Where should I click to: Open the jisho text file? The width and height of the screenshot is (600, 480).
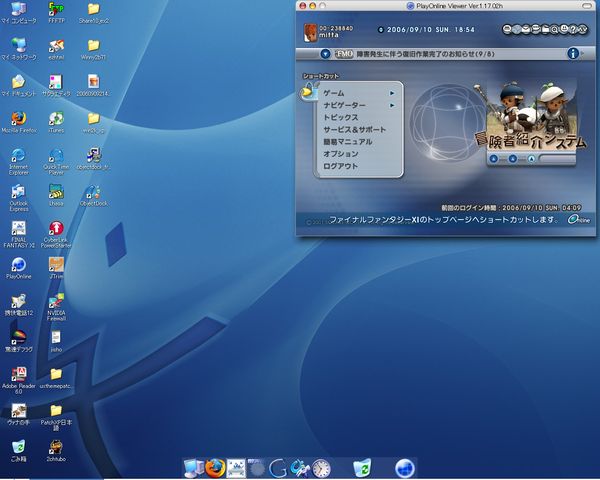point(56,341)
